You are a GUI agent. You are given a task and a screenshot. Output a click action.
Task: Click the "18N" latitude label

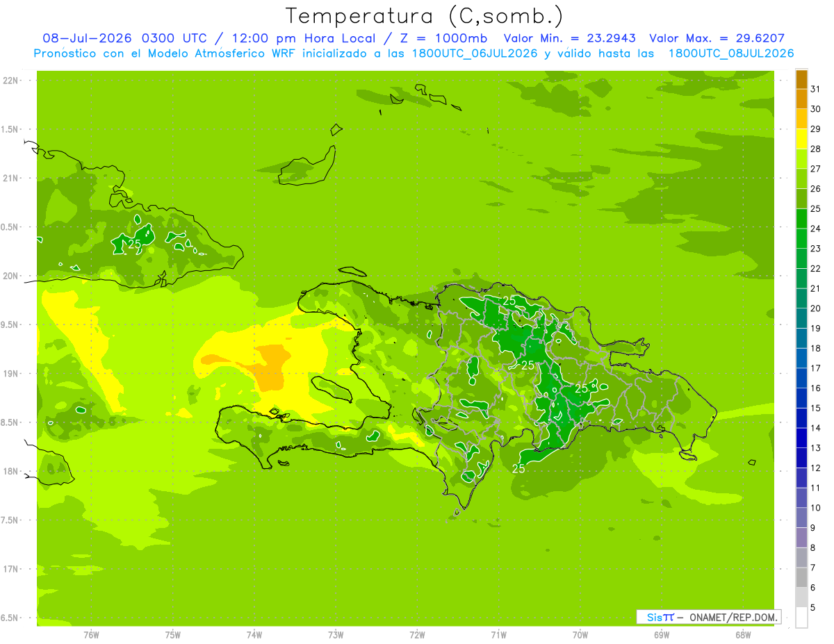10,471
